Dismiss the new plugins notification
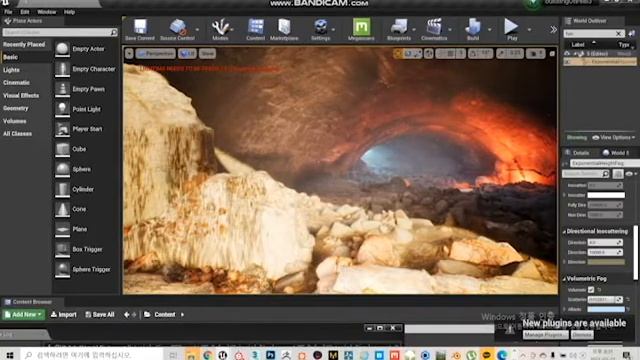This screenshot has height=360, width=640. point(582,335)
